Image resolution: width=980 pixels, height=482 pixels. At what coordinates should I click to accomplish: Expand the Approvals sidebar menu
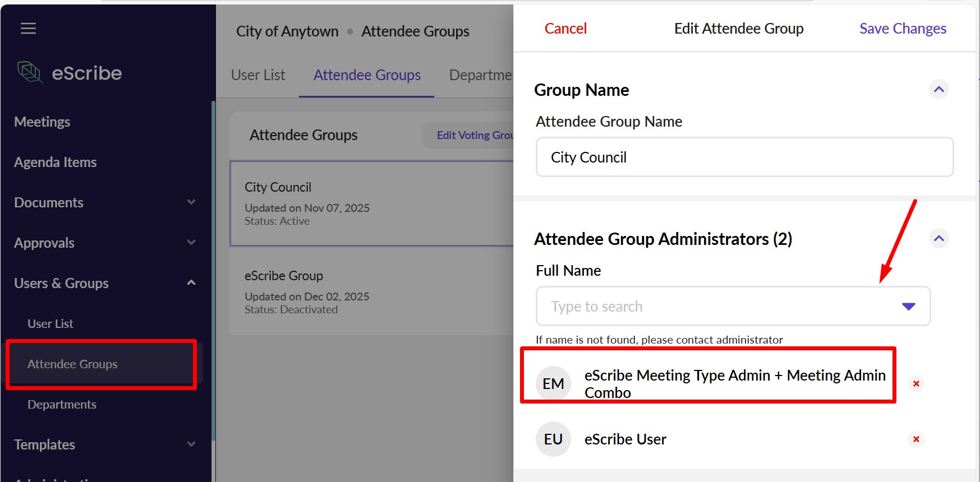(191, 243)
